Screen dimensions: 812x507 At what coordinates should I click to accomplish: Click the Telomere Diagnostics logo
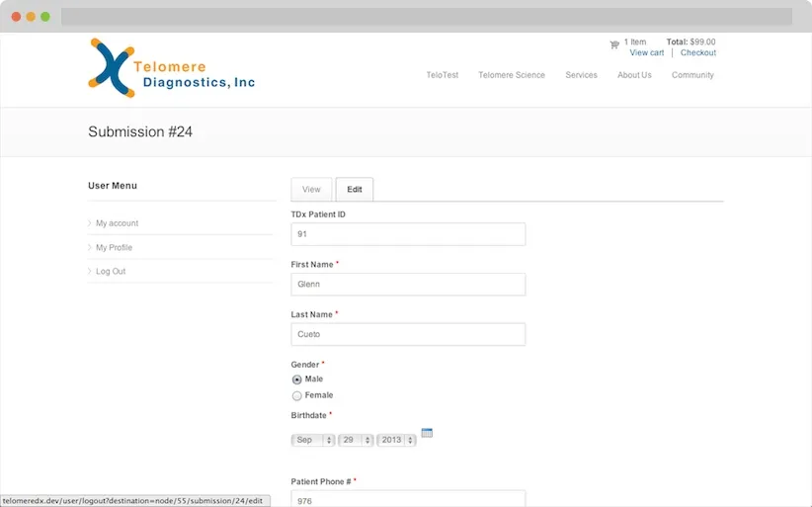172,68
